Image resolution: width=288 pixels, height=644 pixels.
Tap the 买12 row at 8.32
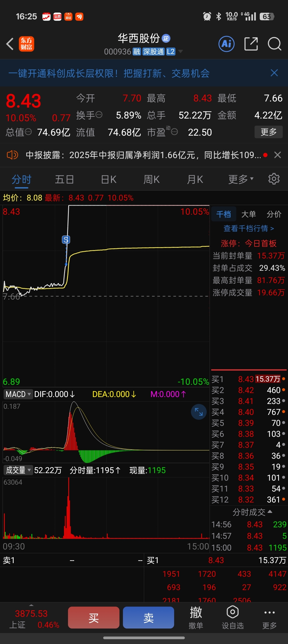pyautogui.click(x=249, y=499)
